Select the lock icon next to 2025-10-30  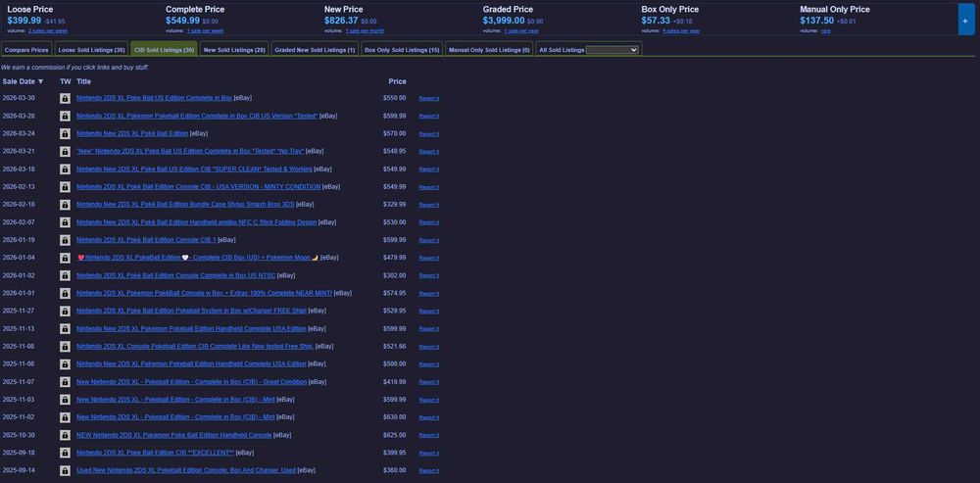point(65,435)
